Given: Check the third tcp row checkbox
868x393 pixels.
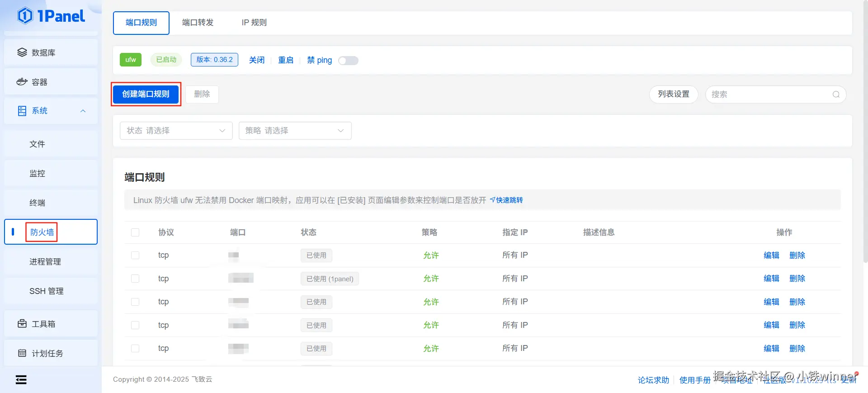Looking at the screenshot, I should (135, 302).
